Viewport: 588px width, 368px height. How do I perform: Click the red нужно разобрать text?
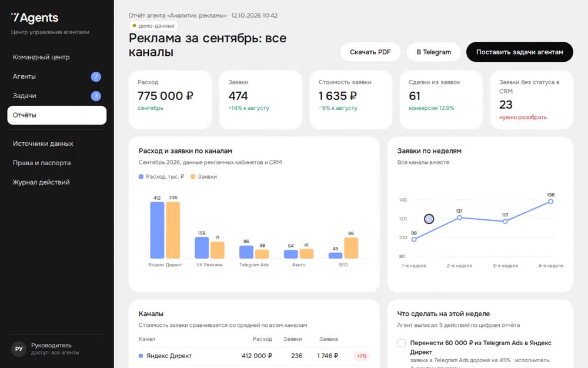(x=523, y=118)
